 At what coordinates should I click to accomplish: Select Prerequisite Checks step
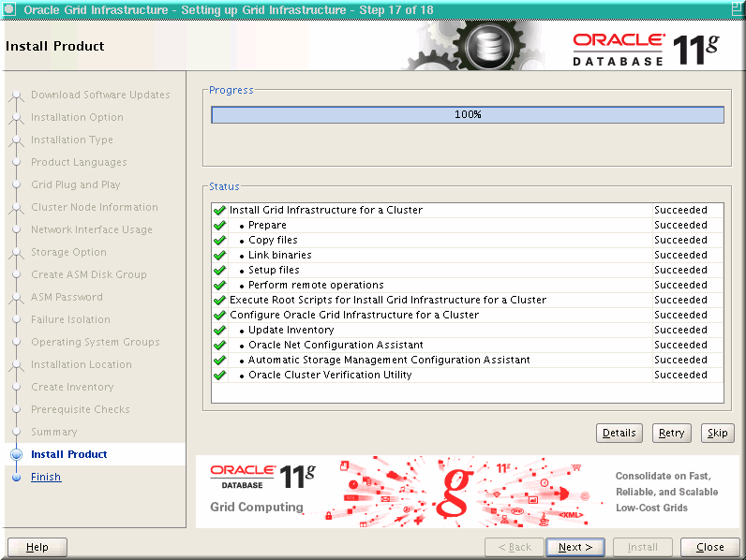[x=81, y=409]
